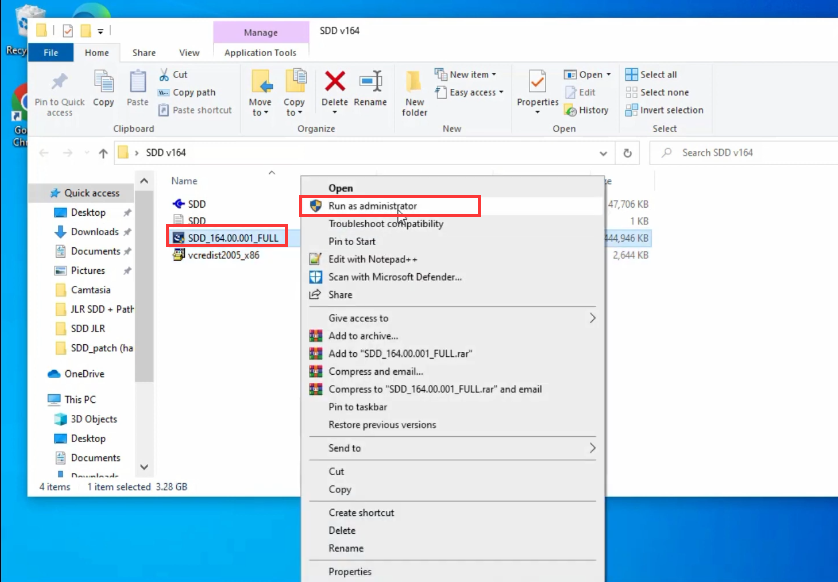Open the ribbon Open dropdown
Image resolution: width=838 pixels, height=582 pixels.
[587, 74]
